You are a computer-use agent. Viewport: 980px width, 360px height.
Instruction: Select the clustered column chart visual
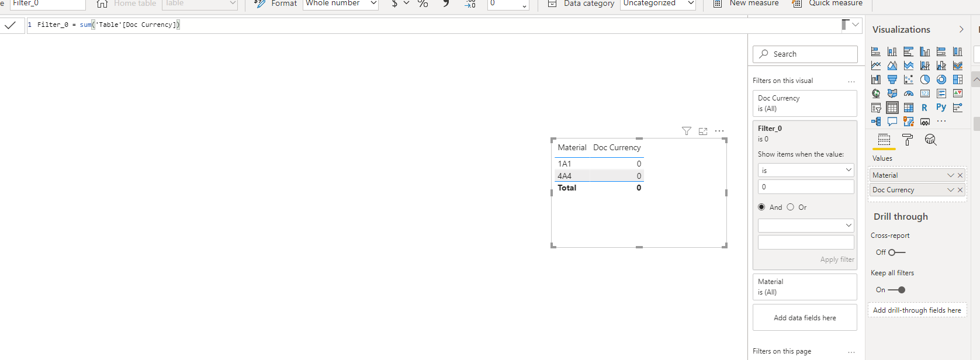point(924,51)
